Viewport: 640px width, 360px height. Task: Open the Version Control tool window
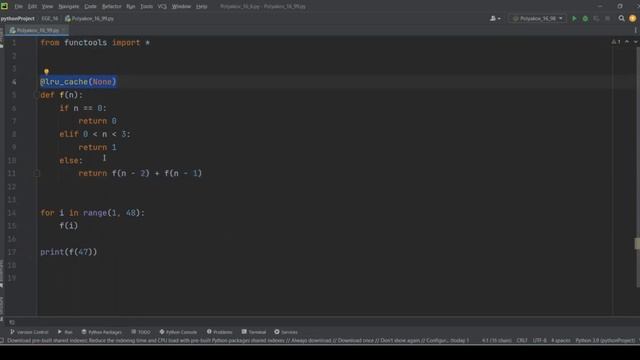click(29, 332)
